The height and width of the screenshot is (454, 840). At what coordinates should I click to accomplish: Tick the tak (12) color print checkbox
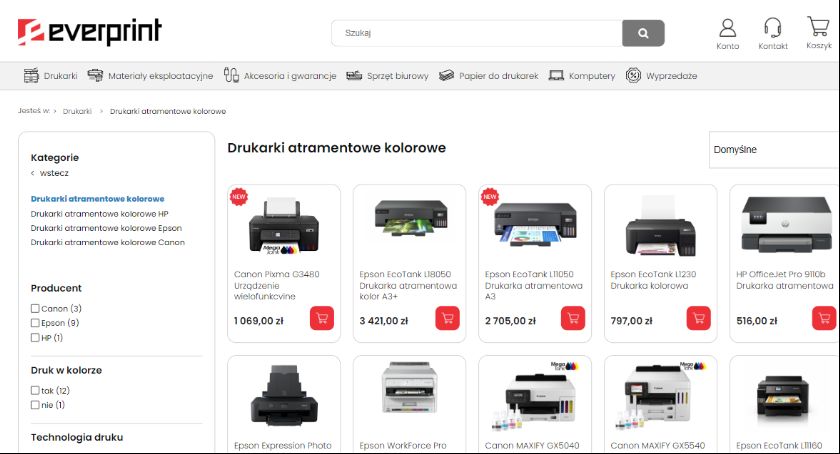pyautogui.click(x=35, y=390)
